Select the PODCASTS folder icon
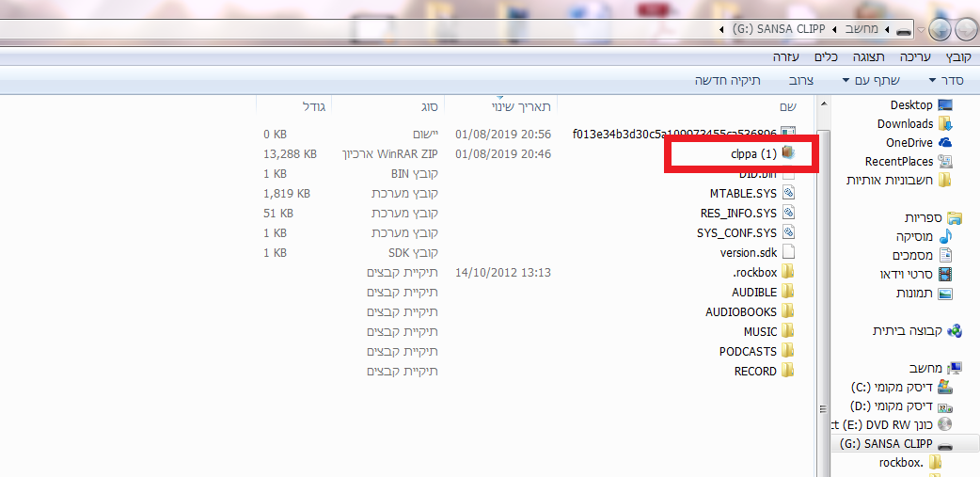Viewport: 980px width, 477px height. pyautogui.click(x=787, y=351)
